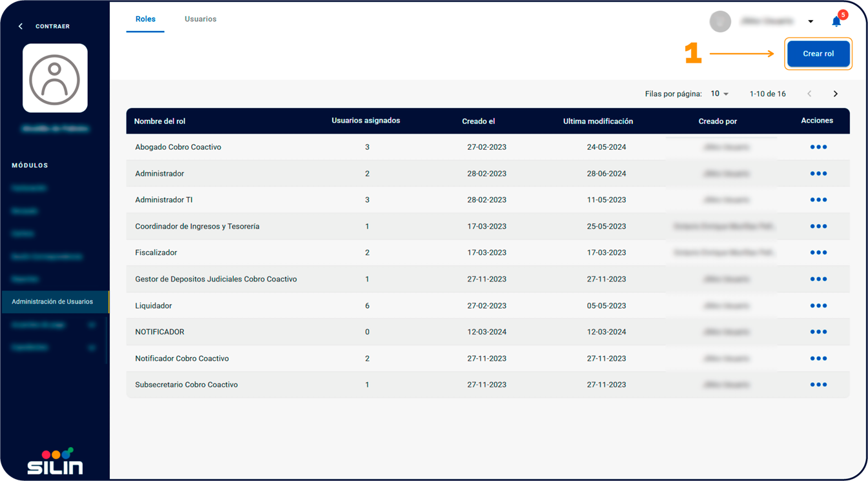868x481 pixels.
Task: Open the rows per page dropdown
Action: point(719,94)
